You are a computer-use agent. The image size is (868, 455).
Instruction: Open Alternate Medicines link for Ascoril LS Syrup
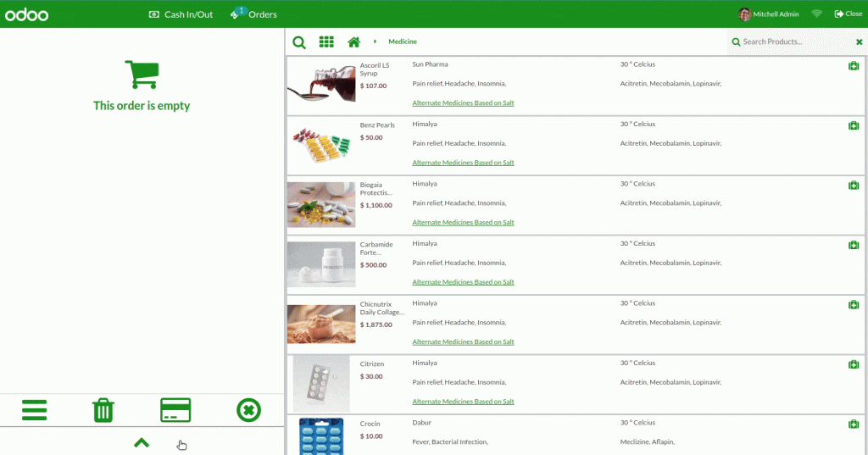coord(463,103)
